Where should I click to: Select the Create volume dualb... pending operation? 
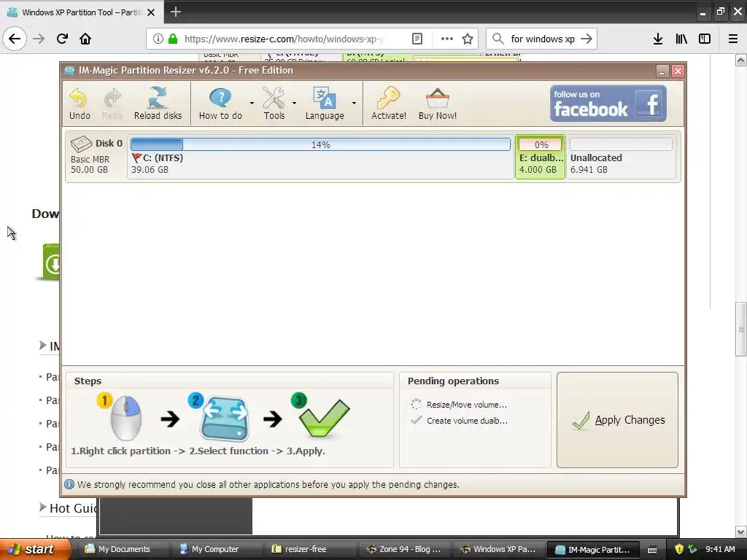point(460,421)
